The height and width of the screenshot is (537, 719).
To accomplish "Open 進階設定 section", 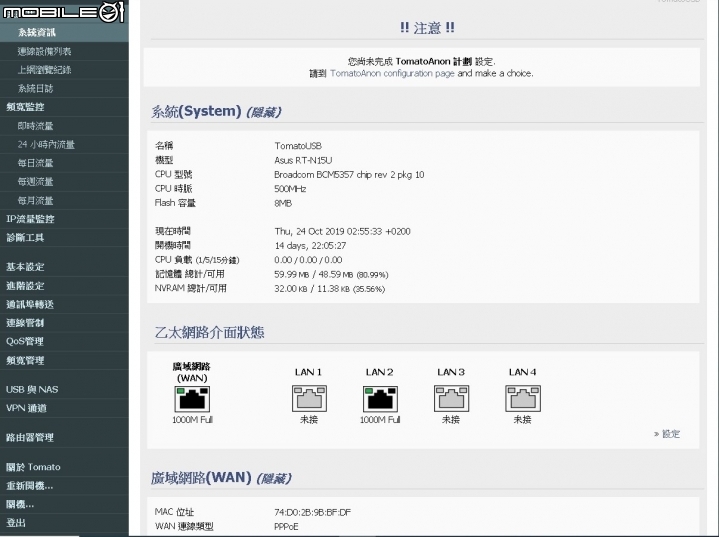I will pyautogui.click(x=25, y=286).
